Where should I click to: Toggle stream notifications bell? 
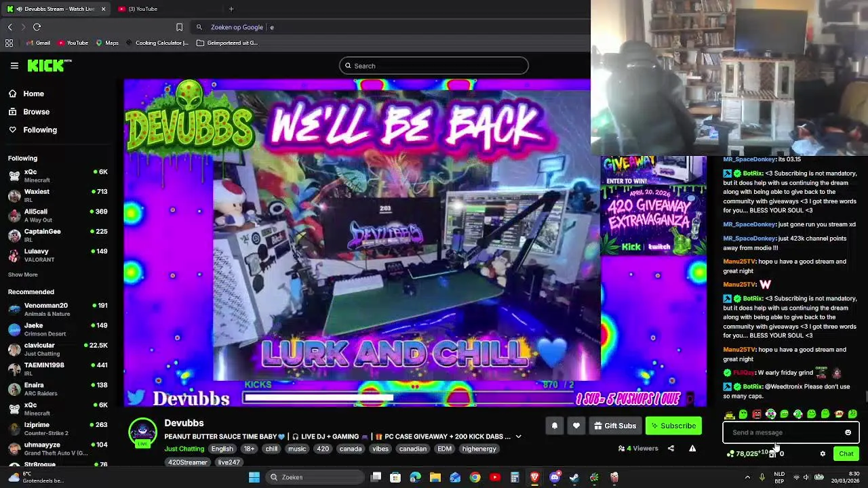(554, 426)
